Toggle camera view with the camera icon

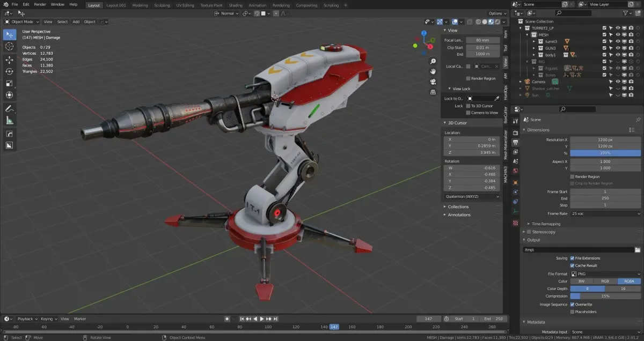(x=433, y=81)
